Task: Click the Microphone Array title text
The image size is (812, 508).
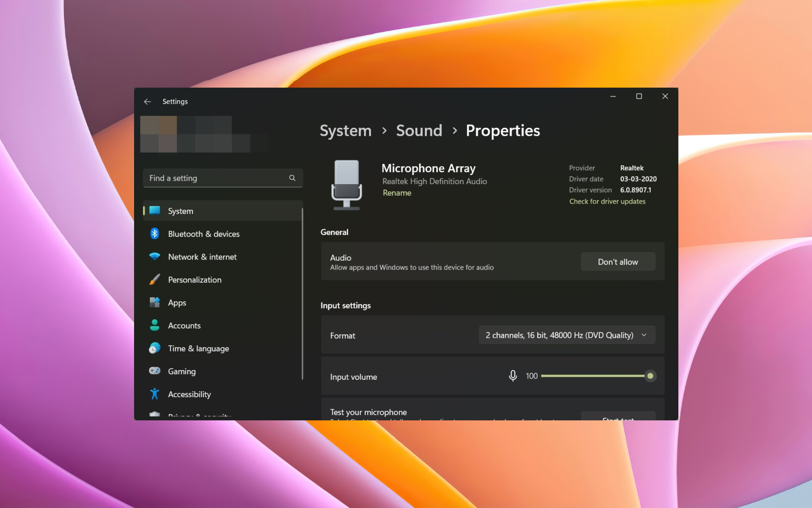Action: 428,168
